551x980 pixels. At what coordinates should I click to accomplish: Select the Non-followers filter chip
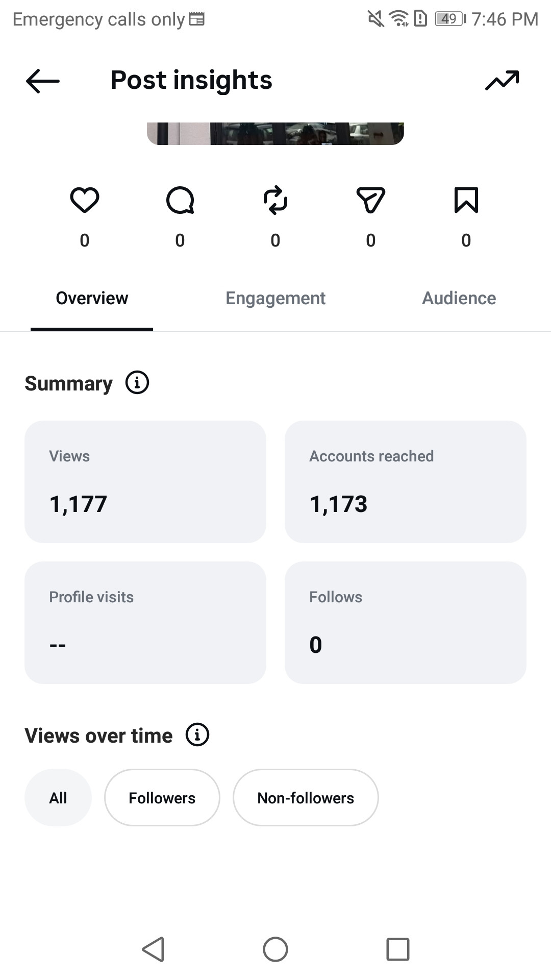click(x=306, y=797)
